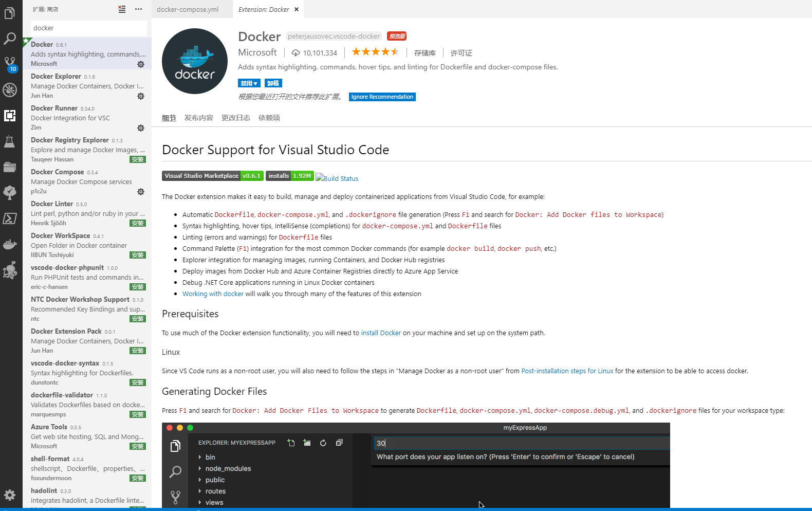Click the peterjausovec.vscode-docker identifier
The width and height of the screenshot is (812, 511).
pyautogui.click(x=334, y=36)
